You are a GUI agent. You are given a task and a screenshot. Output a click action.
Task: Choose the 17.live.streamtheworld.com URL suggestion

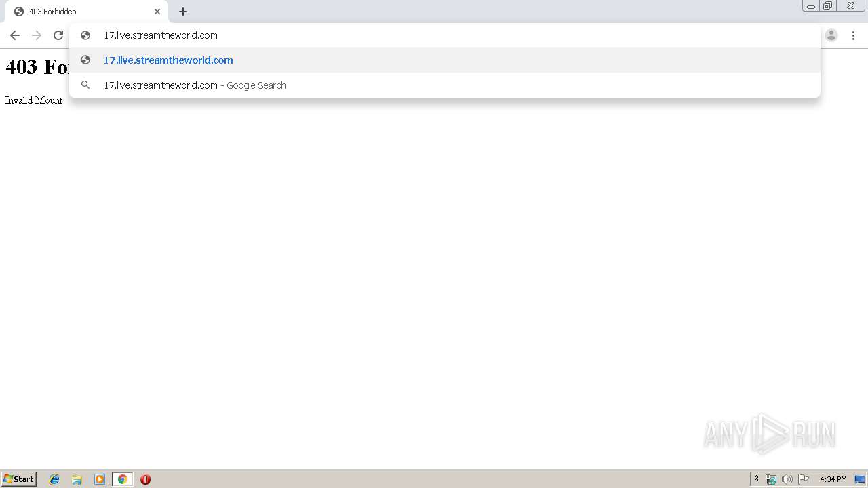445,60
